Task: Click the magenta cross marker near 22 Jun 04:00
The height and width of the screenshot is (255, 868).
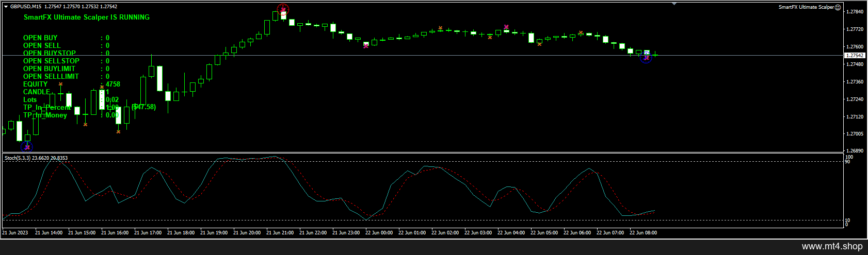Action: click(506, 27)
